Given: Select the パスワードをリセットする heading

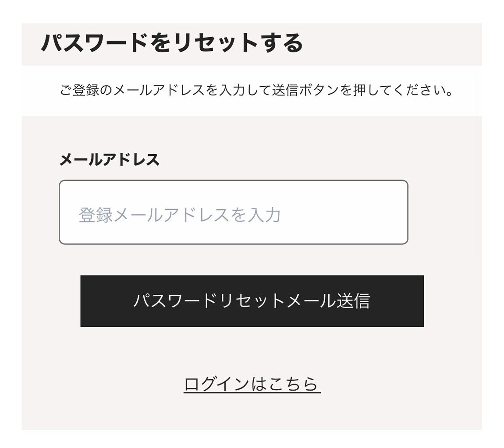Looking at the screenshot, I should point(172,43).
